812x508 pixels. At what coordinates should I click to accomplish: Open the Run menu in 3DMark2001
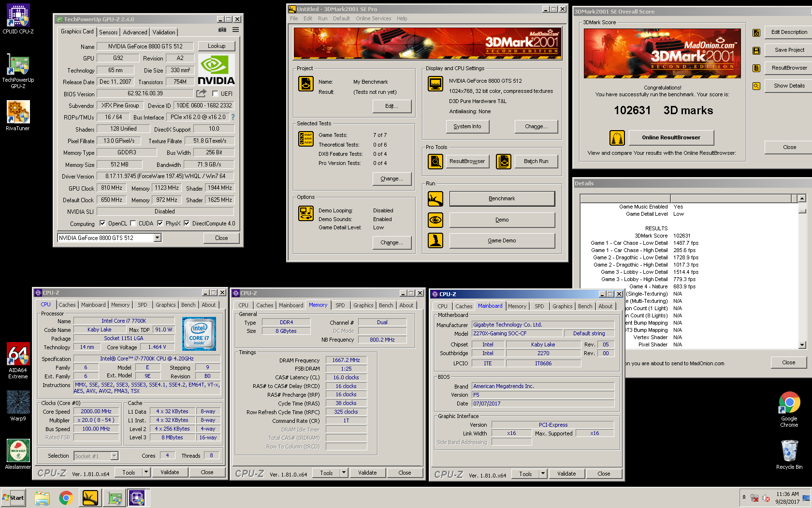coord(322,18)
